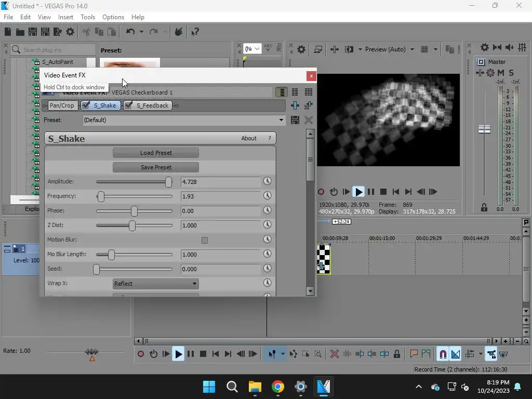Image resolution: width=532 pixels, height=399 pixels.
Task: Click the Load Preset button
Action: point(156,153)
